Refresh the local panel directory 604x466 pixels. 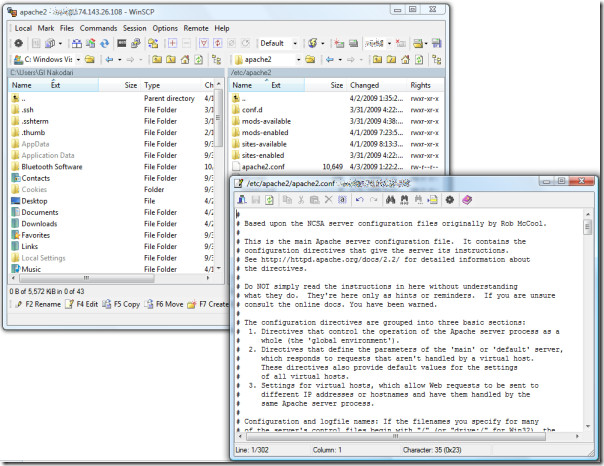click(x=199, y=59)
